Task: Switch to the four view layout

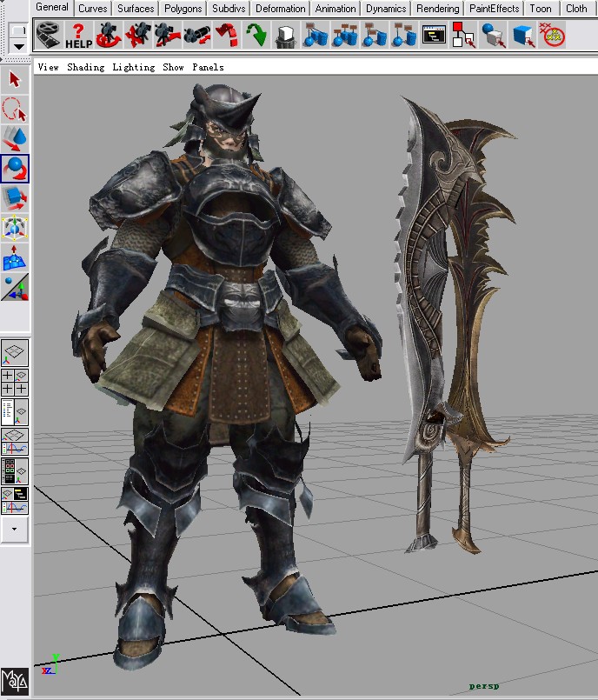Action: click(x=15, y=382)
